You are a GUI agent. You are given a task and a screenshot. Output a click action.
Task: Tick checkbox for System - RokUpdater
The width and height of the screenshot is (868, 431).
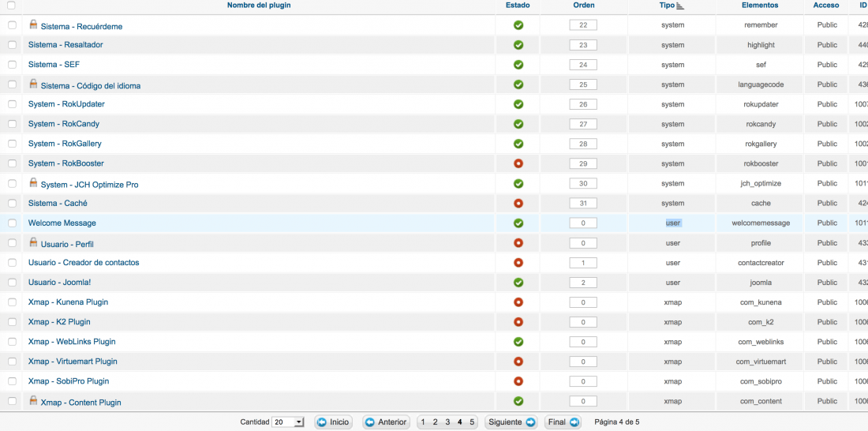coord(12,104)
